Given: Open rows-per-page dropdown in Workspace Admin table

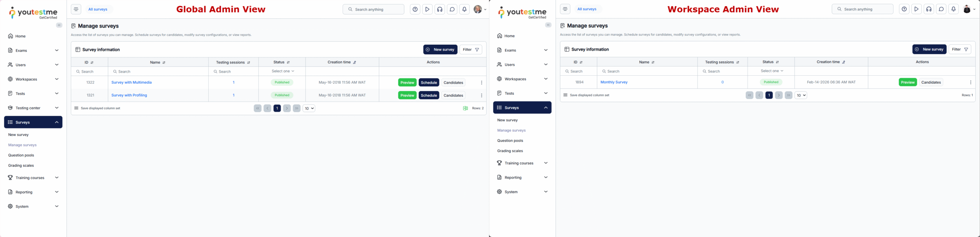Looking at the screenshot, I should (x=800, y=95).
